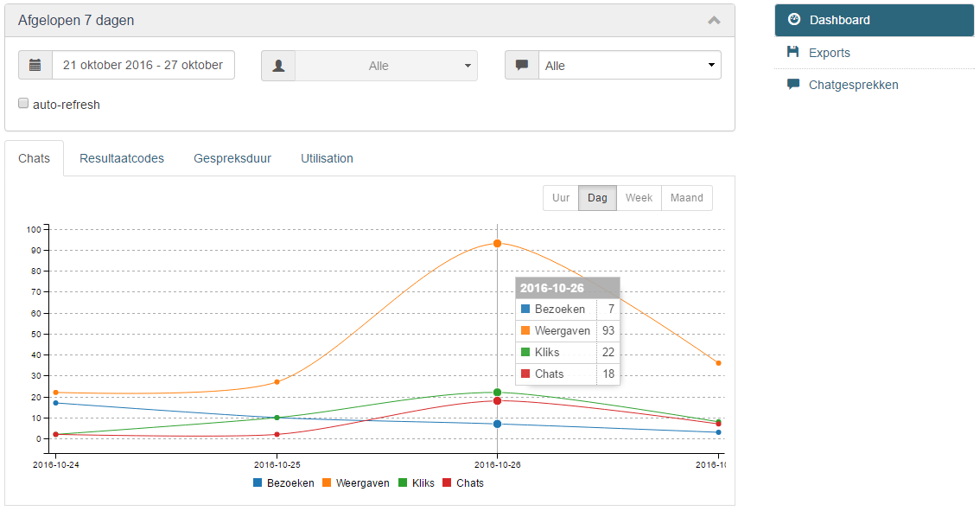
Task: Click the date range input field
Action: tap(143, 64)
